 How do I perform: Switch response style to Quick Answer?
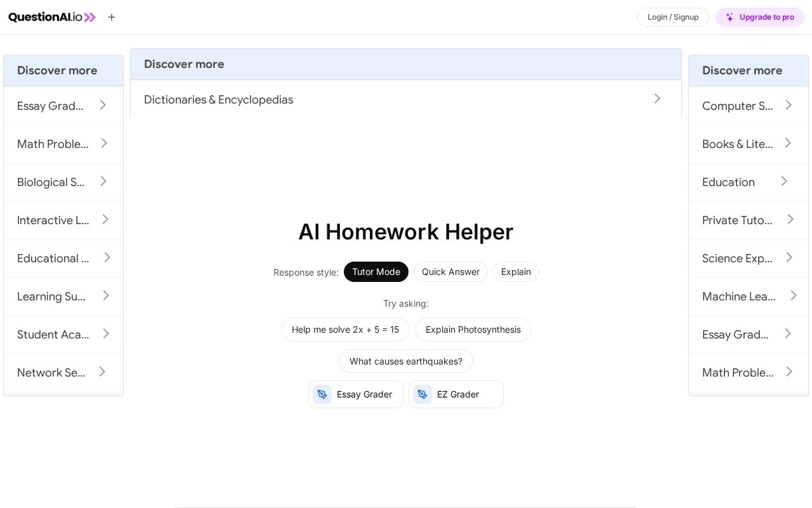[x=450, y=272]
